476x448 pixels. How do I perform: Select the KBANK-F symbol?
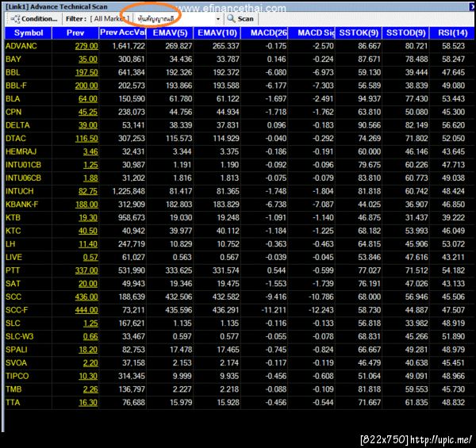tap(22, 205)
